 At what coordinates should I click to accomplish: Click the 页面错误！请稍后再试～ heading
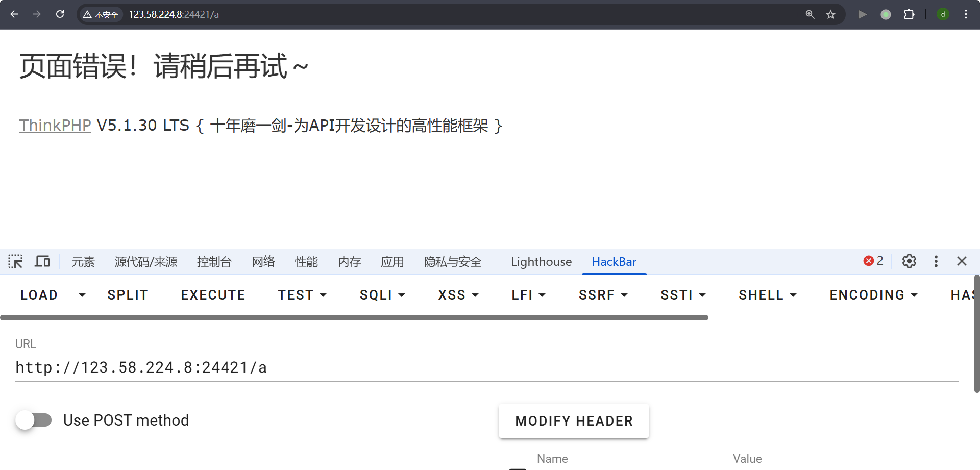tap(164, 66)
